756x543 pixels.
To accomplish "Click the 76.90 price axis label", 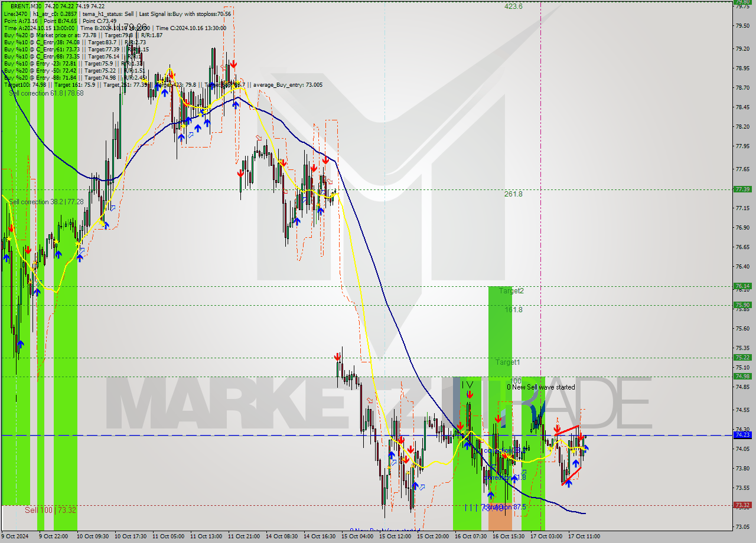I will (x=742, y=227).
